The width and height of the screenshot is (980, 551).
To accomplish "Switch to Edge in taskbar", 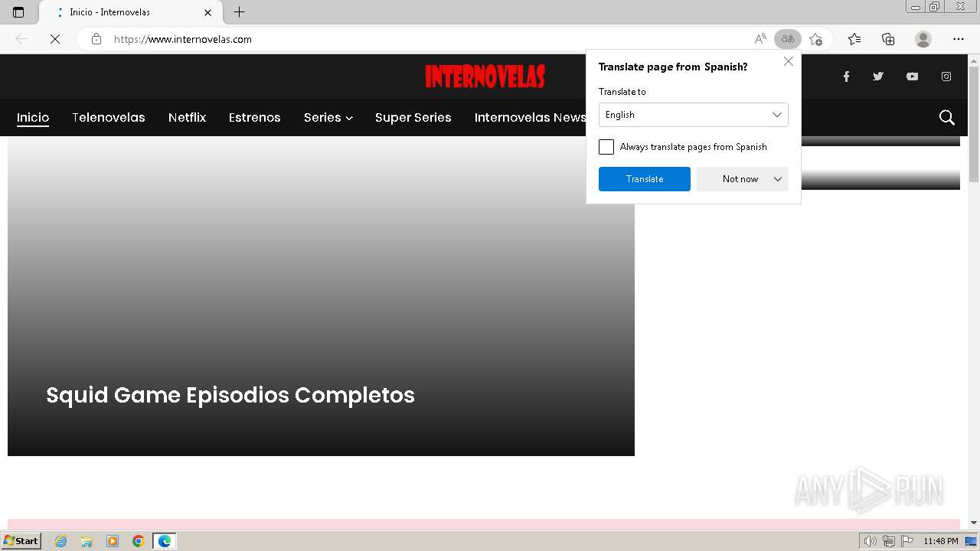I will coord(165,541).
